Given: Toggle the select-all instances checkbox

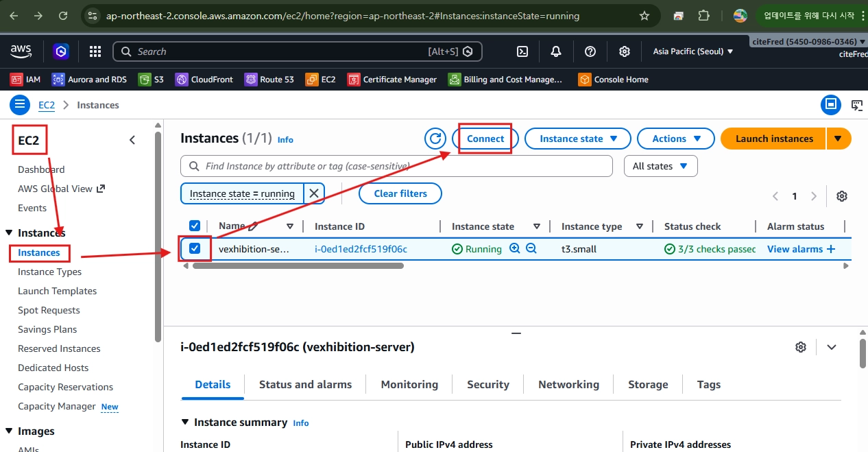Looking at the screenshot, I should pyautogui.click(x=194, y=226).
